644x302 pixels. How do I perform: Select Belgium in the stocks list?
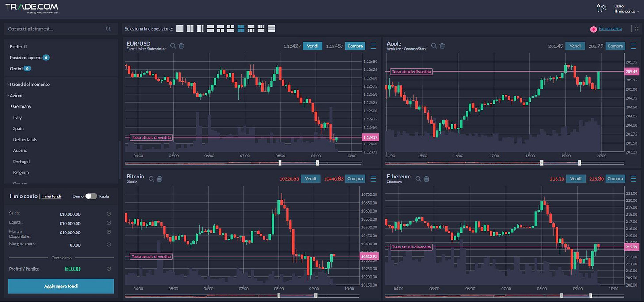tap(21, 173)
